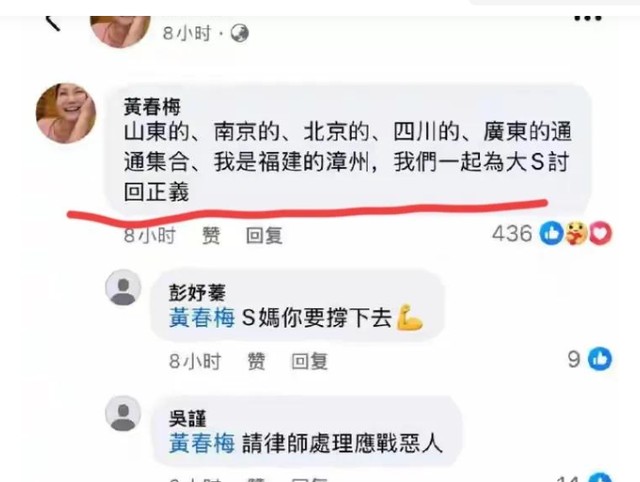Click the globe public visibility icon
The height and width of the screenshot is (482, 640).
click(x=240, y=33)
